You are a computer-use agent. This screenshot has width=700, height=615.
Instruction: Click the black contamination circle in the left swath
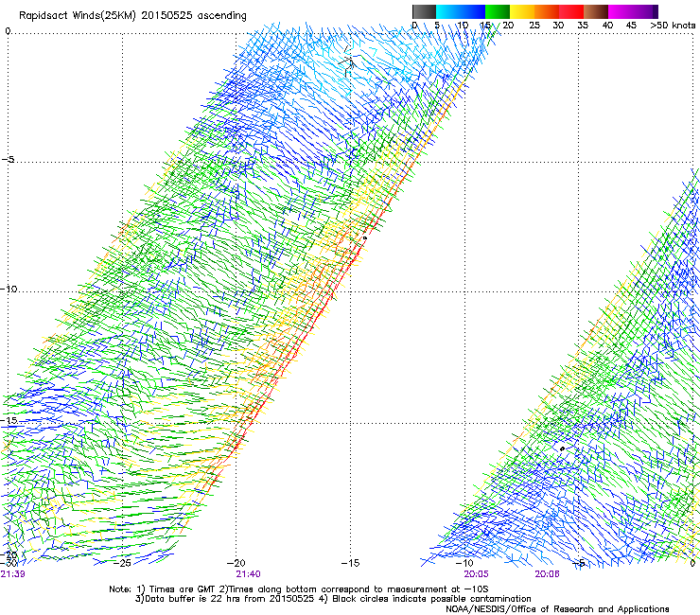(x=365, y=238)
